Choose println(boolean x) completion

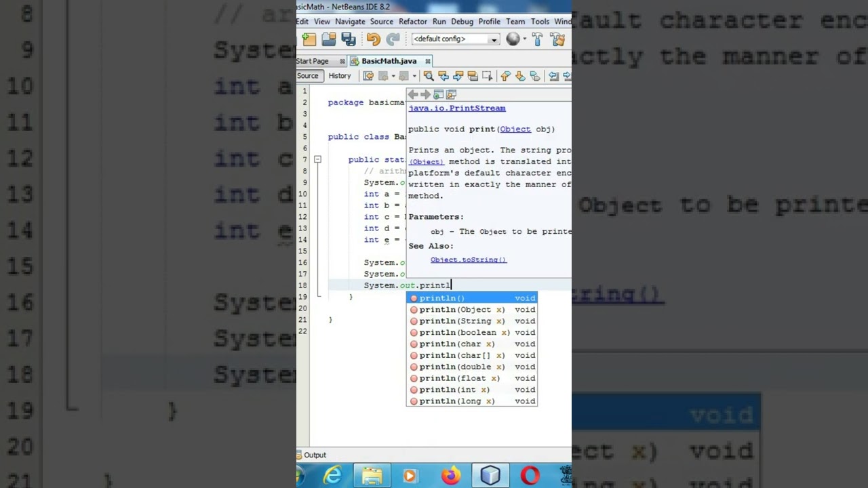(471, 333)
